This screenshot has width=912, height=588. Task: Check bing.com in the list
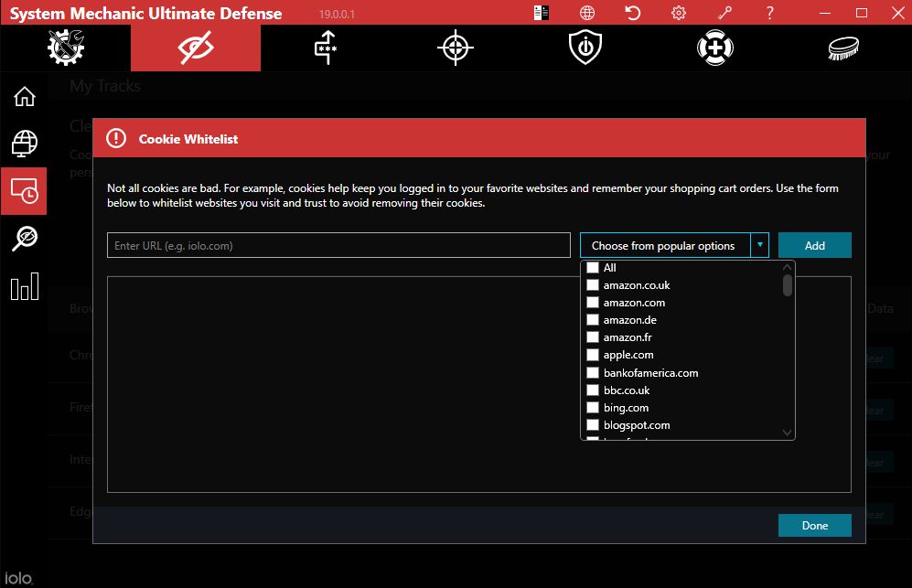tap(593, 408)
